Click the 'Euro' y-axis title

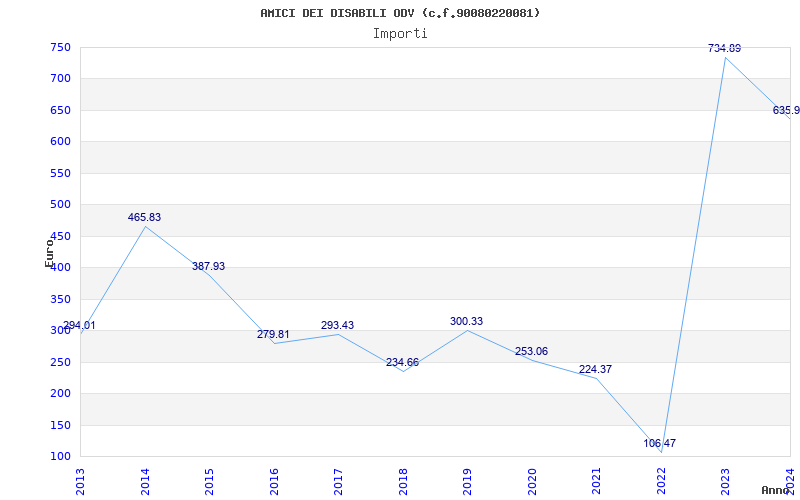49,253
